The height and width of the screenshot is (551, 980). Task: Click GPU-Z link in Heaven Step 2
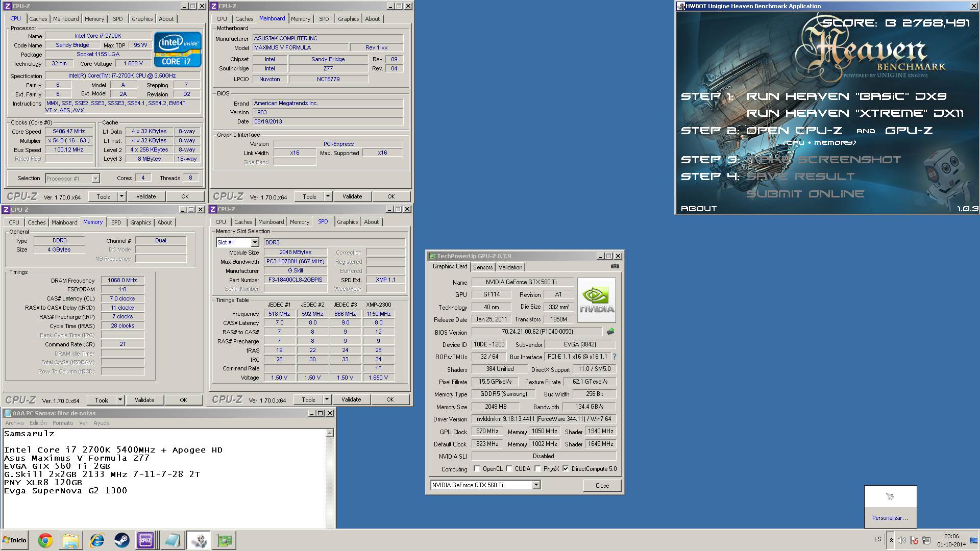(x=909, y=131)
